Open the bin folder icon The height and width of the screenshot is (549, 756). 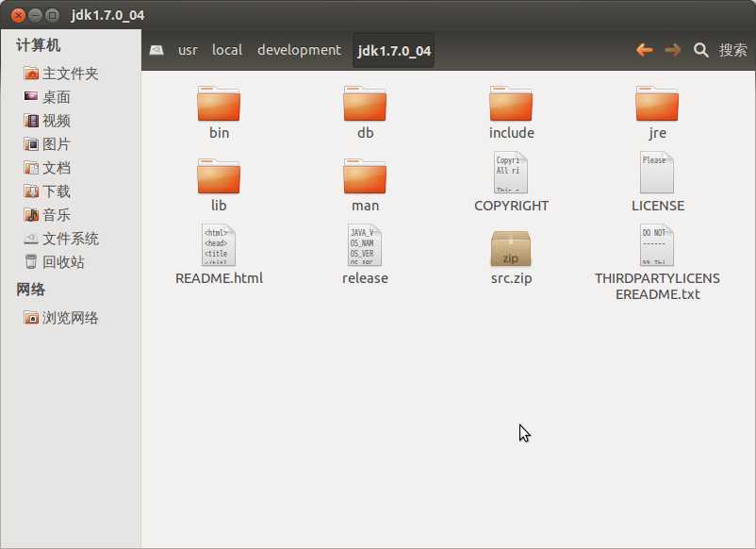[x=219, y=104]
